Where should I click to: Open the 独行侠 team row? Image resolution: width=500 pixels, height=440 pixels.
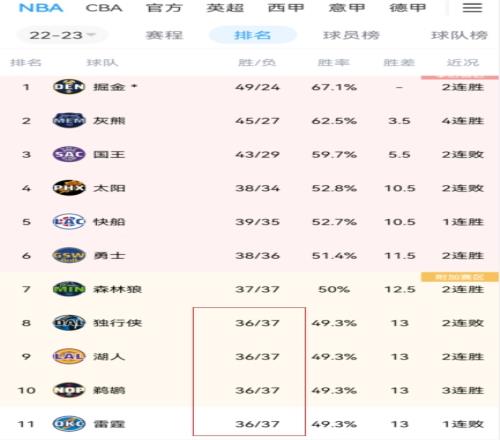point(250,323)
